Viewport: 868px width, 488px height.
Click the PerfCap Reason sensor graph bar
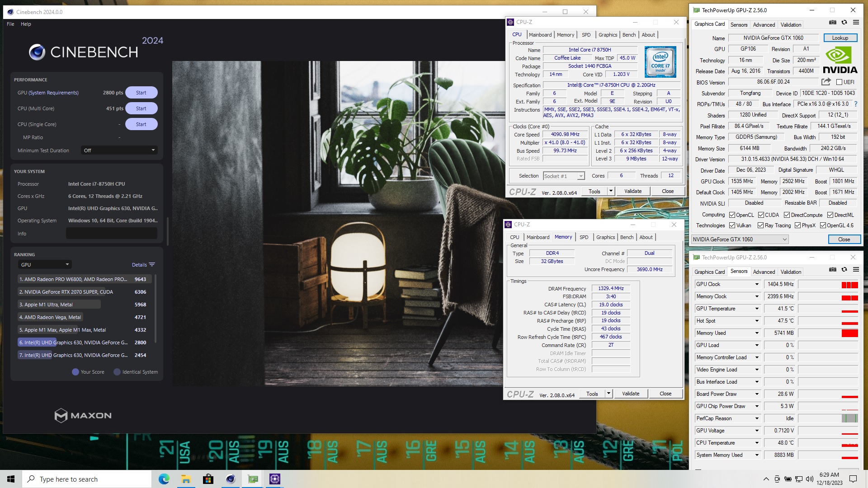pyautogui.click(x=828, y=418)
